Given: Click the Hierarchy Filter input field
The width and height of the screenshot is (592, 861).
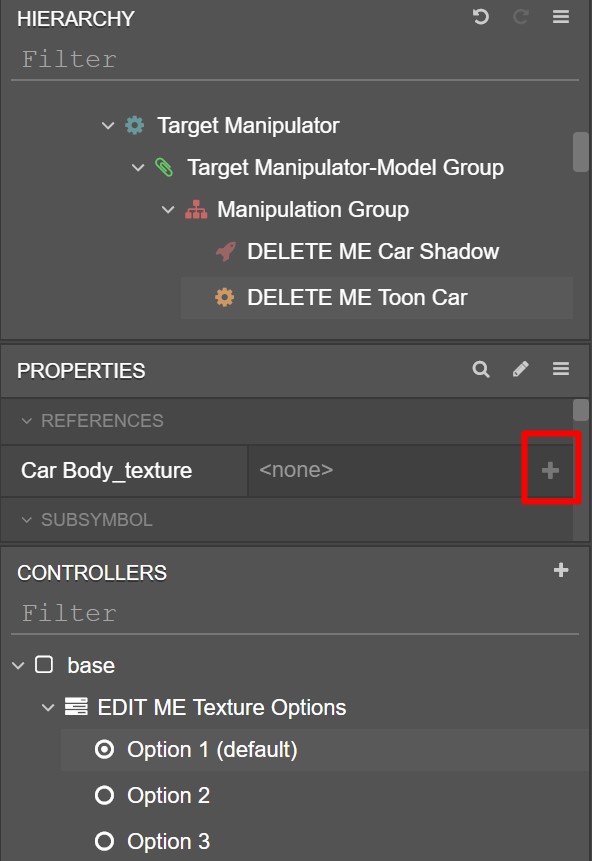Looking at the screenshot, I should click(x=295, y=59).
